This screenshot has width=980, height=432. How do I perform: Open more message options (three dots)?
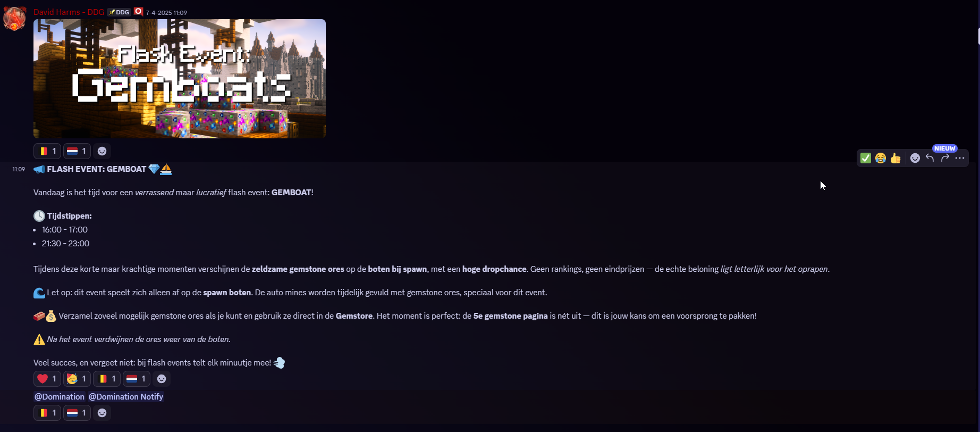(960, 158)
